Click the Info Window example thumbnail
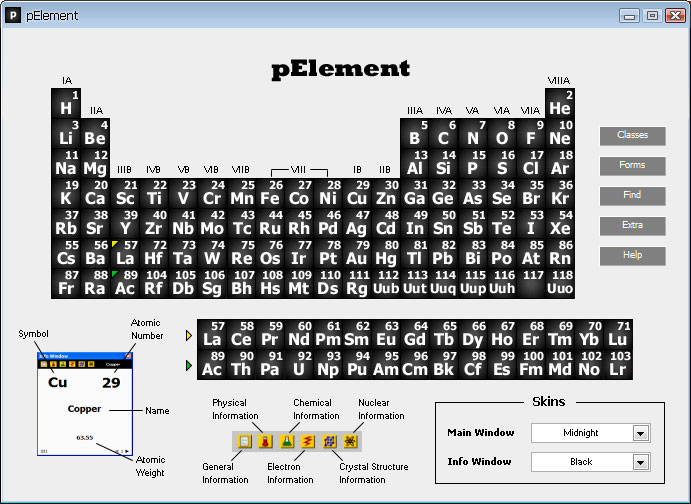The image size is (691, 504). [85, 404]
